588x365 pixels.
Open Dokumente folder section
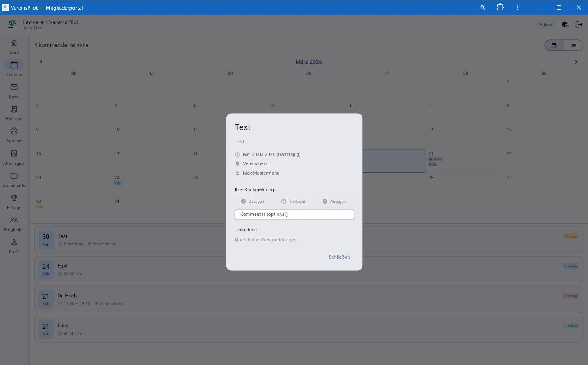[x=14, y=179]
